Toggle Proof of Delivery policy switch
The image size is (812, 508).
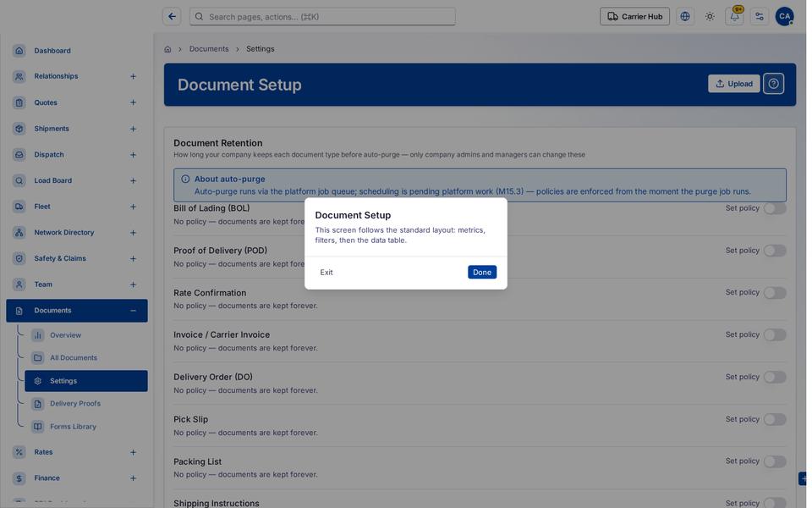[775, 251]
